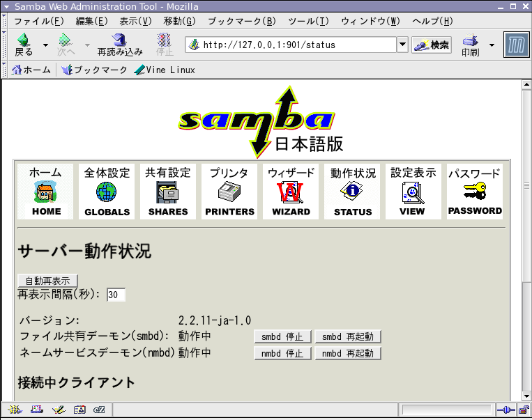Click the URL page proxy icon

click(x=194, y=45)
